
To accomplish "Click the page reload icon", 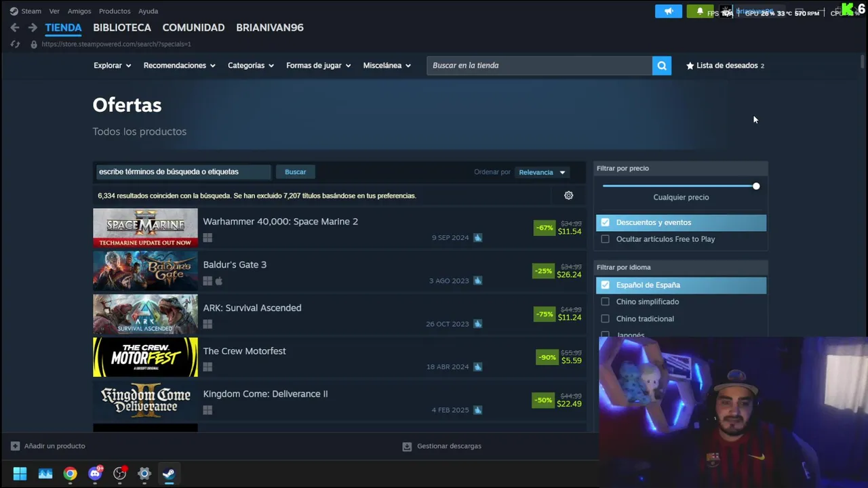I will click(15, 44).
